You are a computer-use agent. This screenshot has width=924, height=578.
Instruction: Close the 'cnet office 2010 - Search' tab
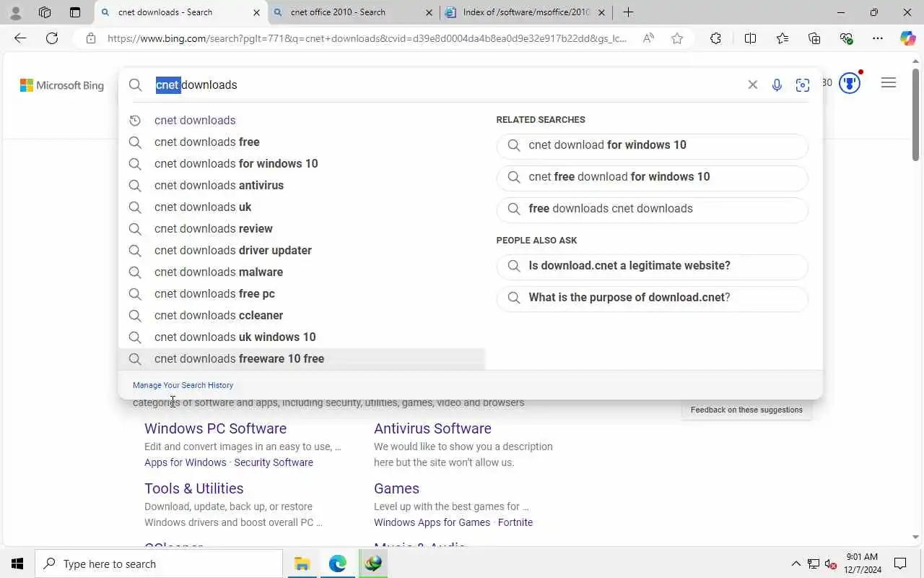tap(429, 12)
